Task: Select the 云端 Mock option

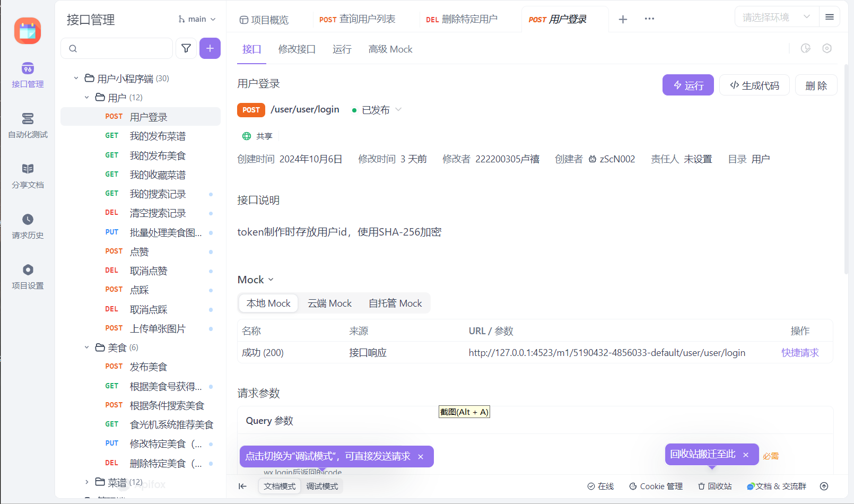Action: (x=329, y=303)
